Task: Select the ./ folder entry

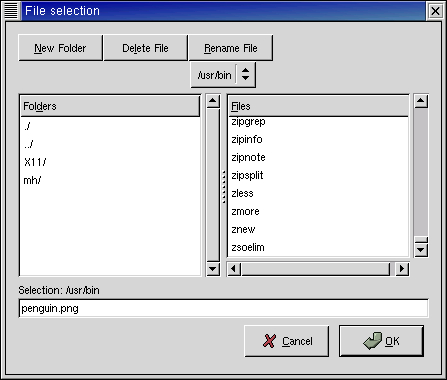Action: coord(110,126)
